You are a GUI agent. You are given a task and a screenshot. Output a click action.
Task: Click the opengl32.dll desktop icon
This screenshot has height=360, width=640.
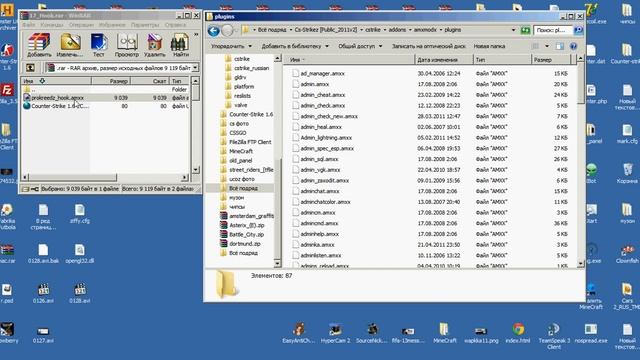(80, 250)
